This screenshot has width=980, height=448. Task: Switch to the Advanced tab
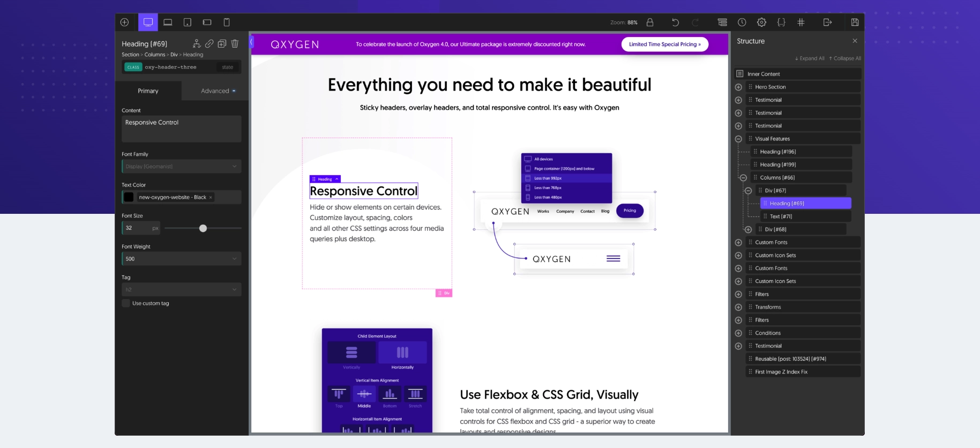(x=215, y=91)
